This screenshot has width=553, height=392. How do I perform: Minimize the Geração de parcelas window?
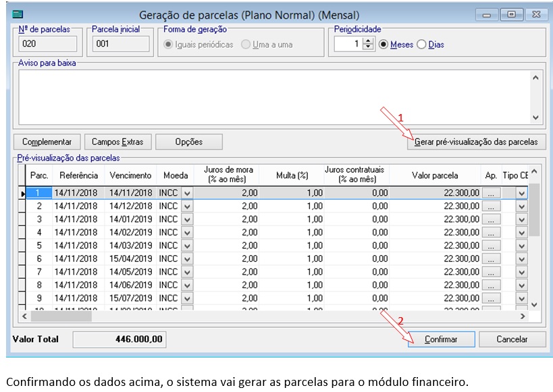(x=487, y=15)
